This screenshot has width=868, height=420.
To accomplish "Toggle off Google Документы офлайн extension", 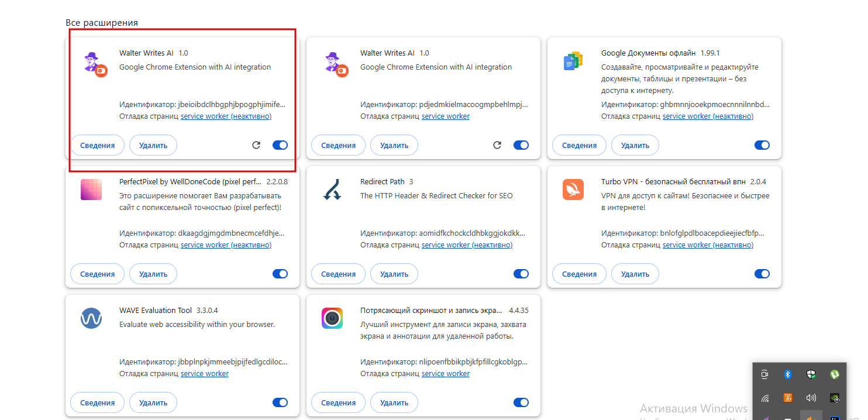I will pyautogui.click(x=762, y=145).
